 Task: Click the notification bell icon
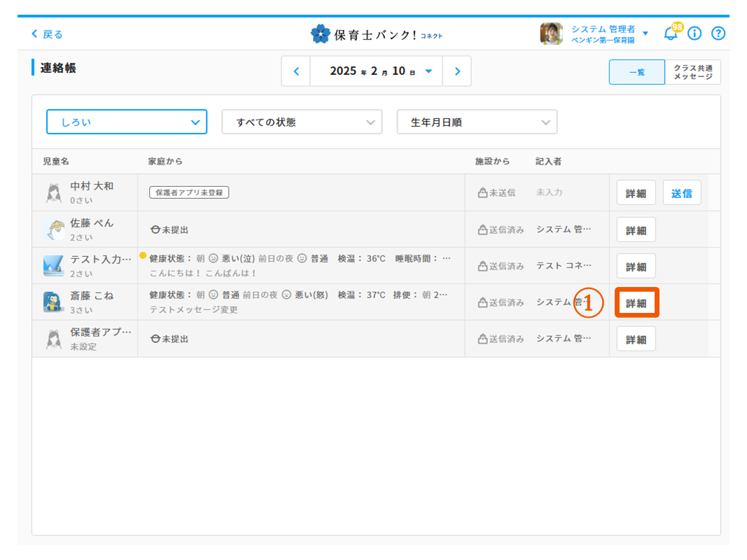pos(671,34)
